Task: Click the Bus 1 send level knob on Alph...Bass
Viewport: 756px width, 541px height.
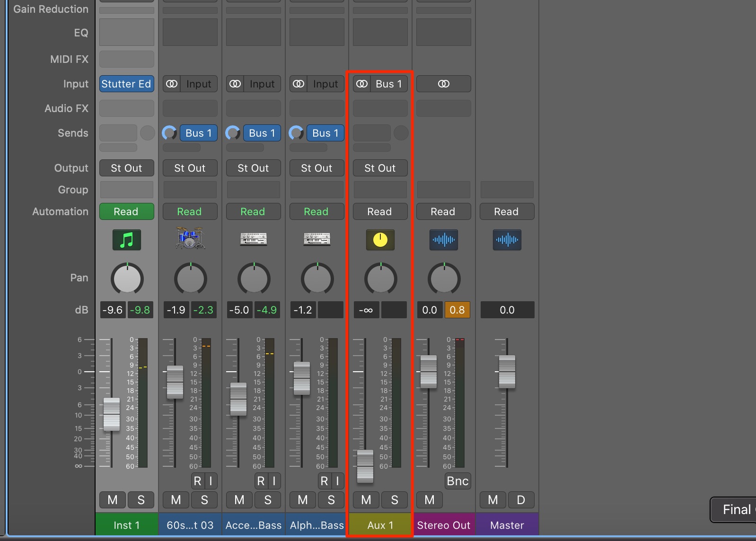Action: click(296, 133)
